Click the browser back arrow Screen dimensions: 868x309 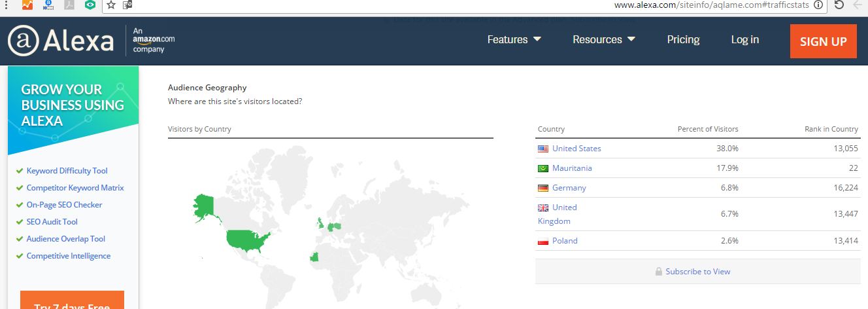(x=859, y=5)
